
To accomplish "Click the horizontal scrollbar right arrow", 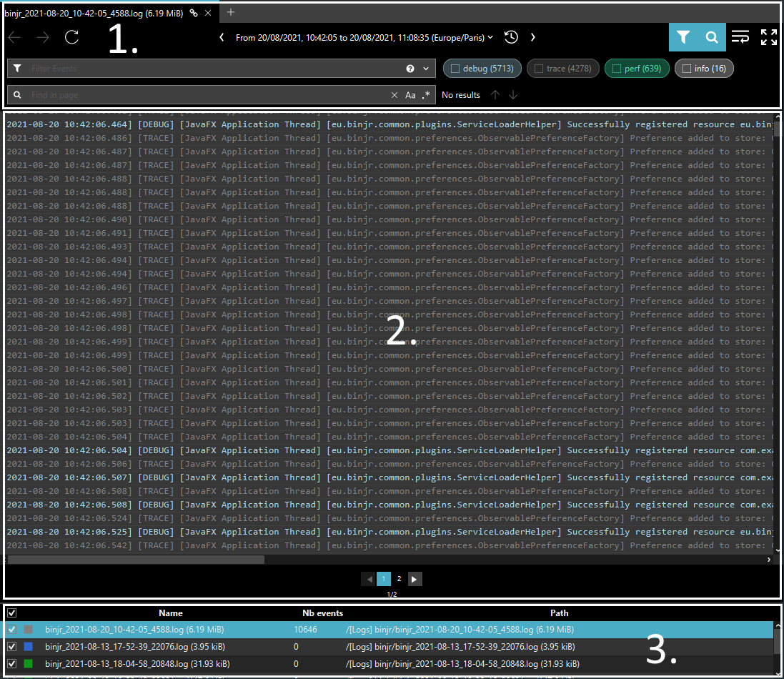I will click(769, 560).
